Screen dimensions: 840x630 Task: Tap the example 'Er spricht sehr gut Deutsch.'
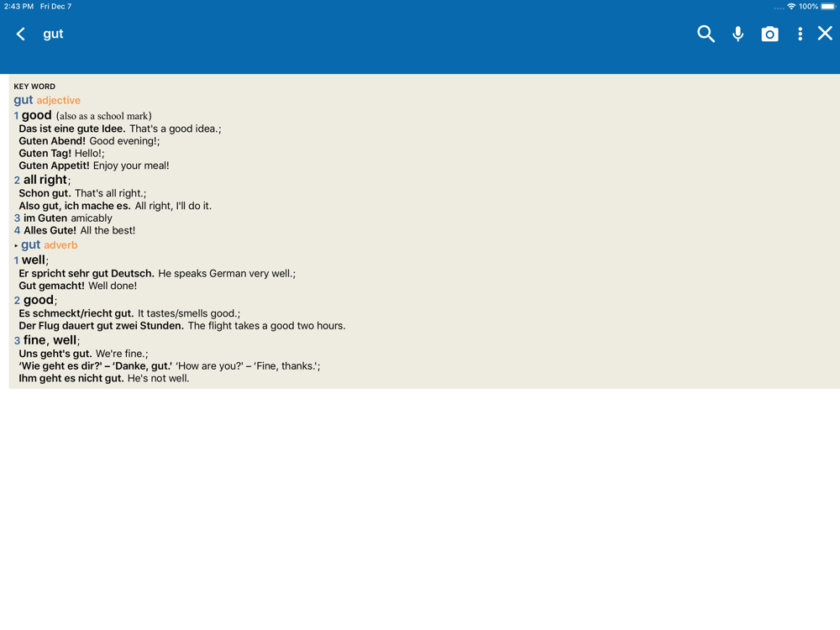point(87,273)
